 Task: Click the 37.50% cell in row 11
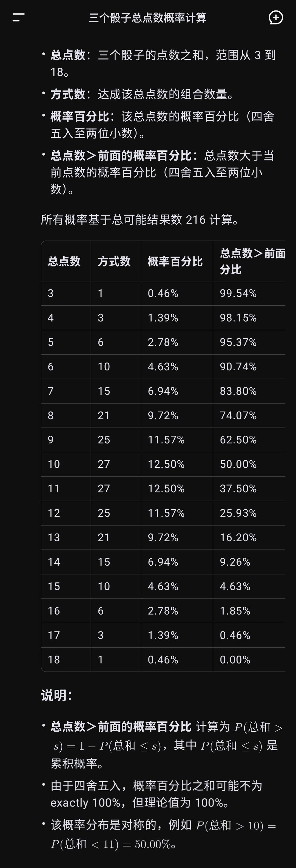coord(238,489)
